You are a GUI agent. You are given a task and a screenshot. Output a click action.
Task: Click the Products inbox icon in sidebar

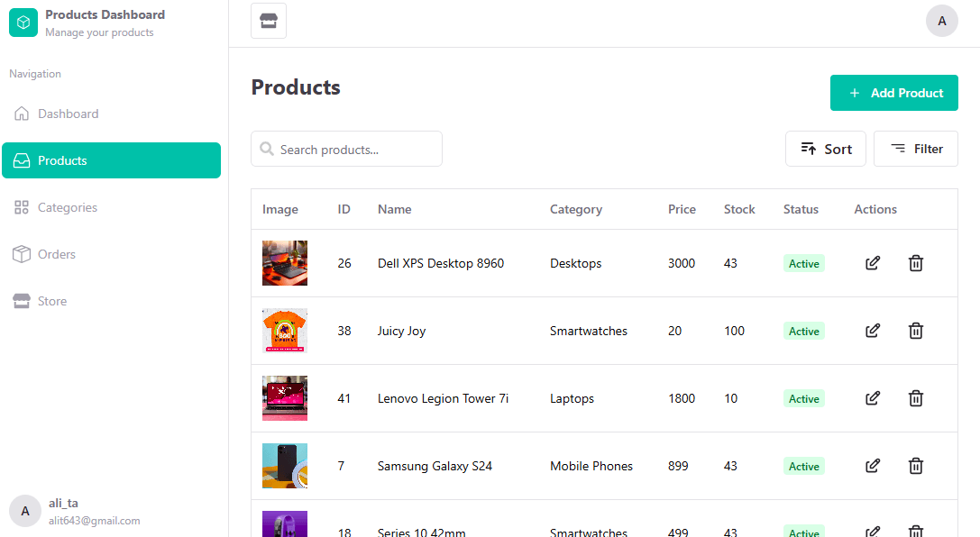tap(22, 160)
